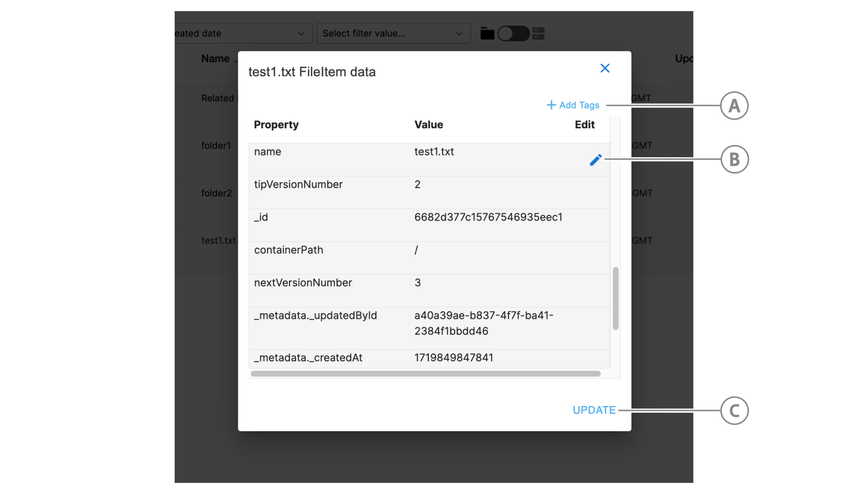Click the Name column header
This screenshot has width=868, height=494.
215,58
